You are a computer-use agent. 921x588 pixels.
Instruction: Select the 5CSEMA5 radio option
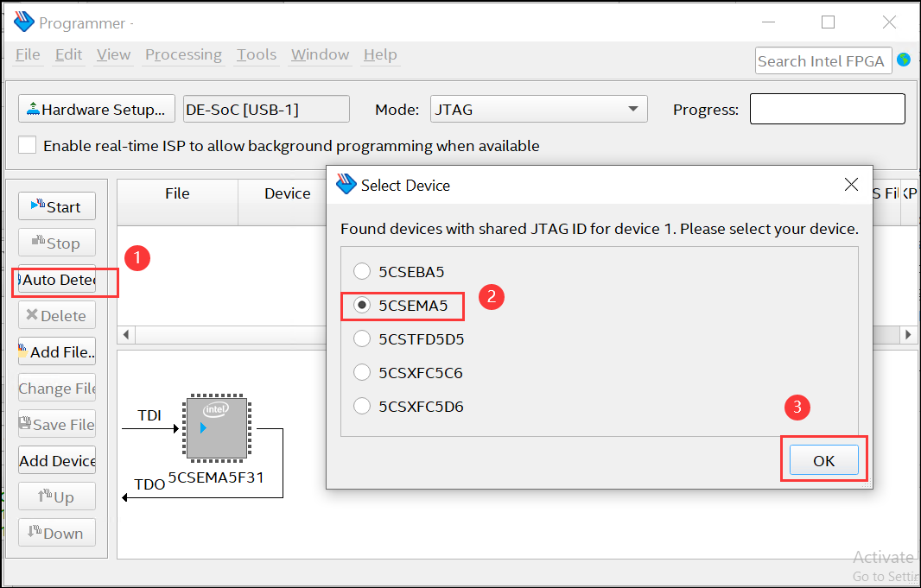[362, 305]
